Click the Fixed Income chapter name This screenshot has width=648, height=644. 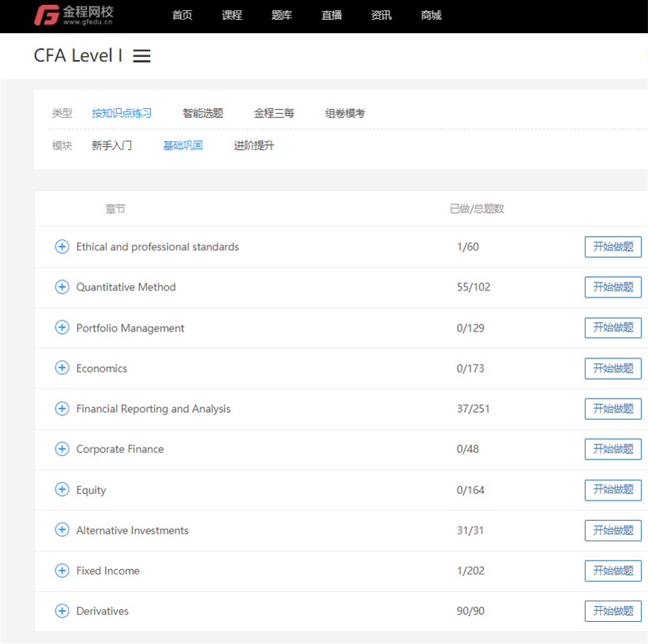[108, 571]
